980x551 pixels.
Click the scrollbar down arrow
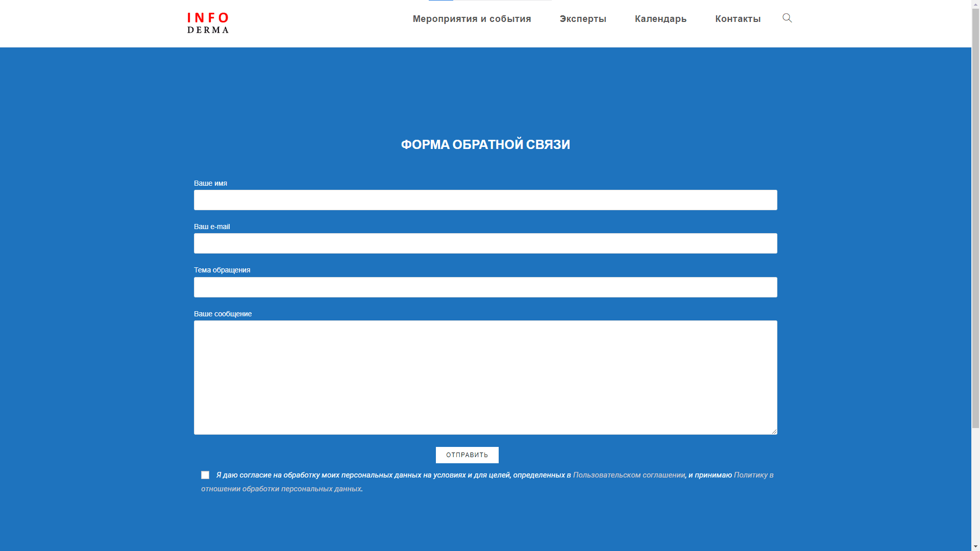[x=975, y=547]
